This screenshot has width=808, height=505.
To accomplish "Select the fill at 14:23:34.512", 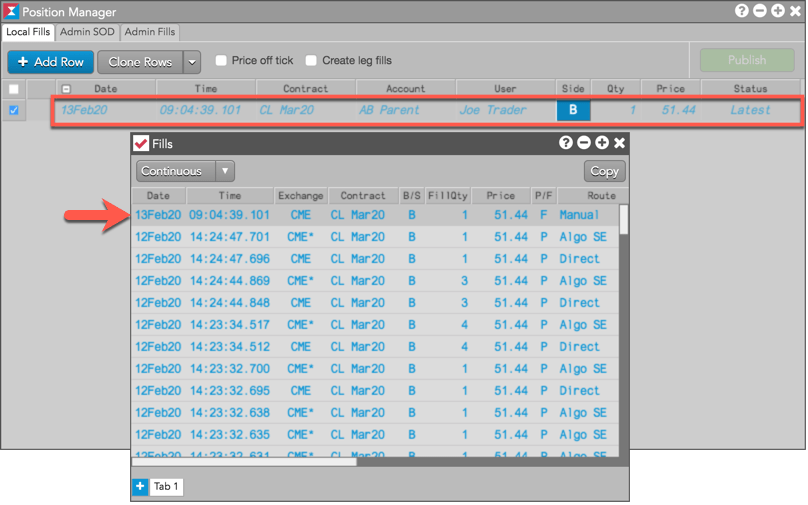I will (375, 347).
